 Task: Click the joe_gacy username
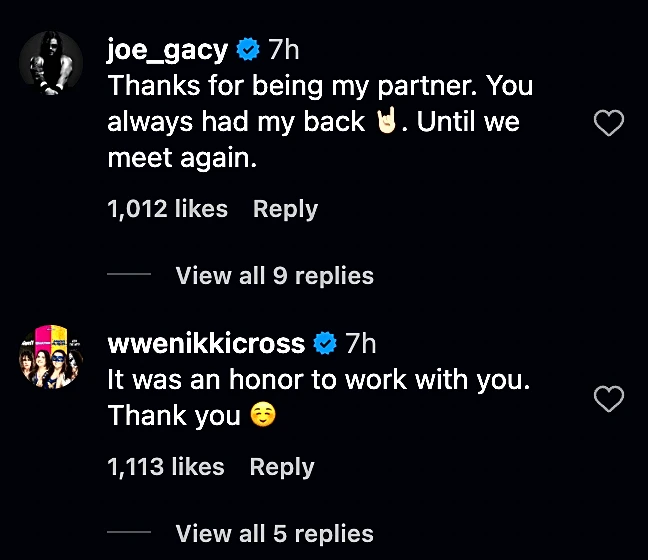point(168,48)
